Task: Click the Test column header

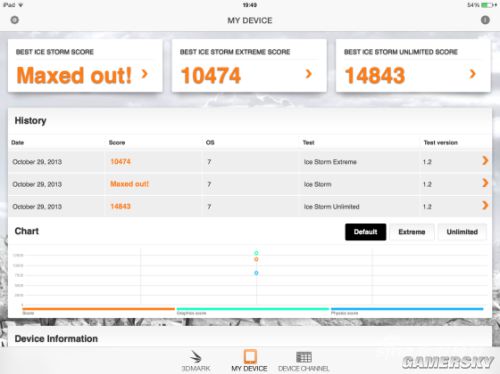Action: 309,143
